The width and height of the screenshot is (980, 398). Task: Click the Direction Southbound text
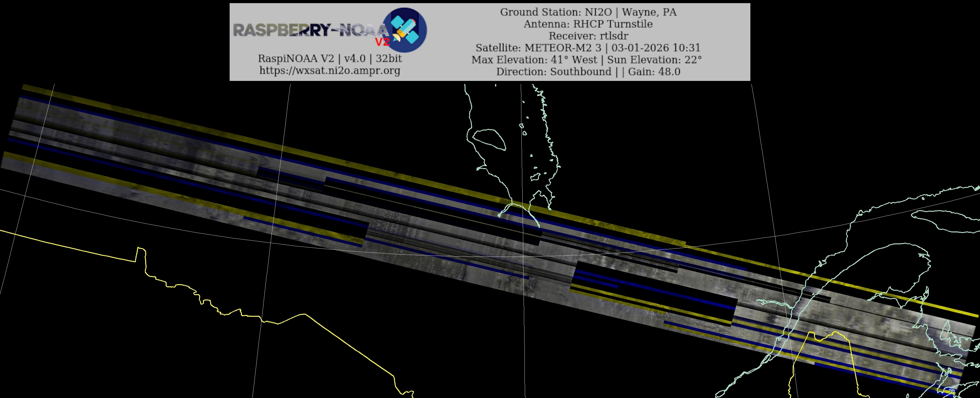554,72
